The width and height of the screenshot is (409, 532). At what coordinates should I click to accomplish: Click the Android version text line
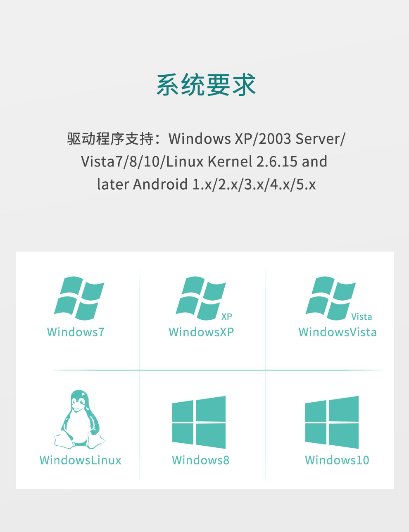[x=206, y=184]
